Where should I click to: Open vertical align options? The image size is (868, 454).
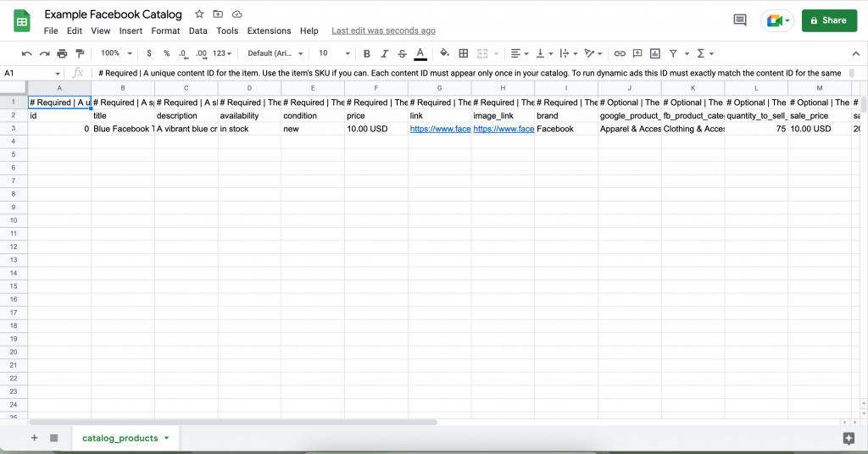[545, 53]
